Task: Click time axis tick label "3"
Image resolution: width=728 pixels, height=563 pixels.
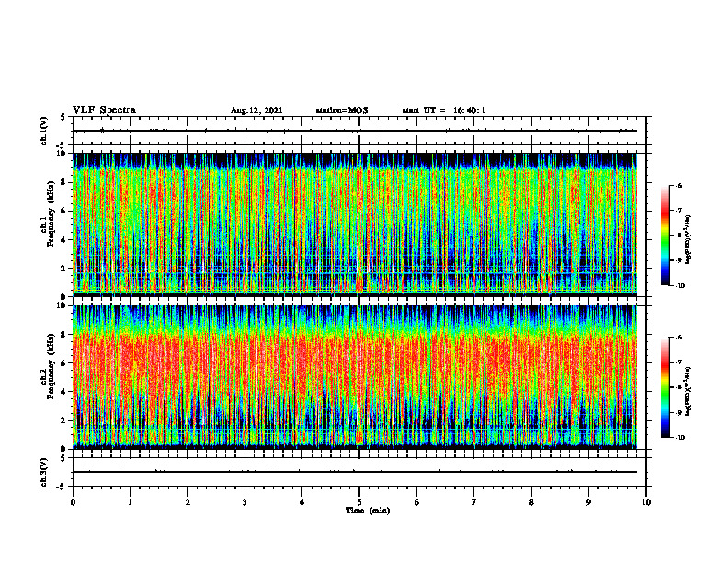Action: tap(245, 502)
